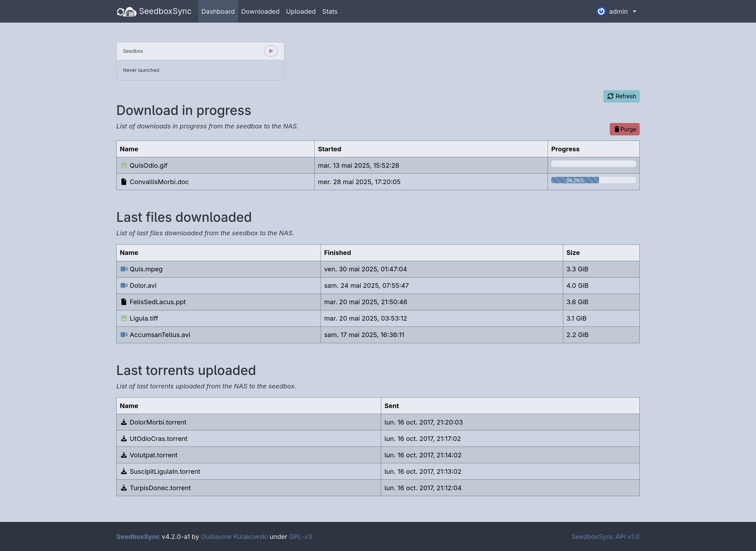Click the download icon beside SuscipitLigulaIn.torrent

(x=124, y=471)
